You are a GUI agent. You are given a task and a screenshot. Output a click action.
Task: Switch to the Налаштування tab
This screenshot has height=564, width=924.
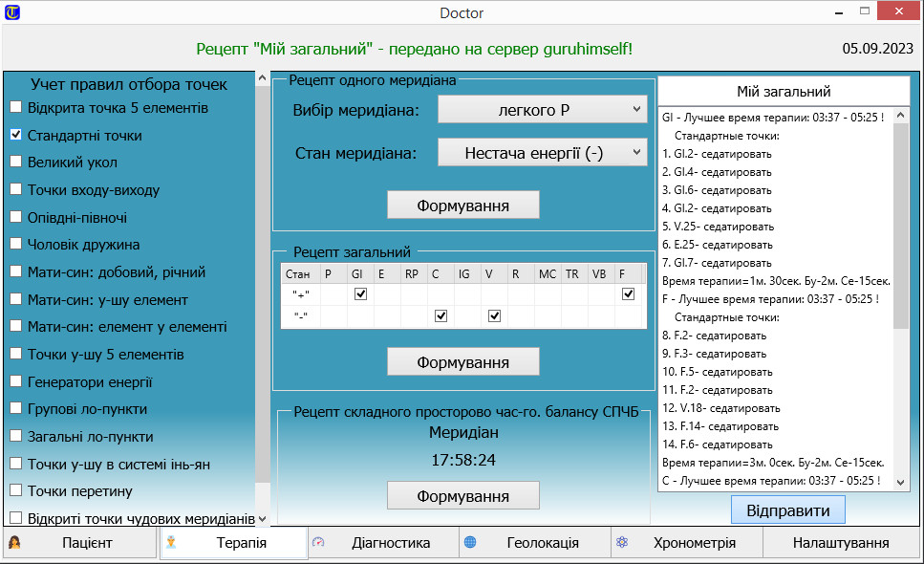(840, 543)
